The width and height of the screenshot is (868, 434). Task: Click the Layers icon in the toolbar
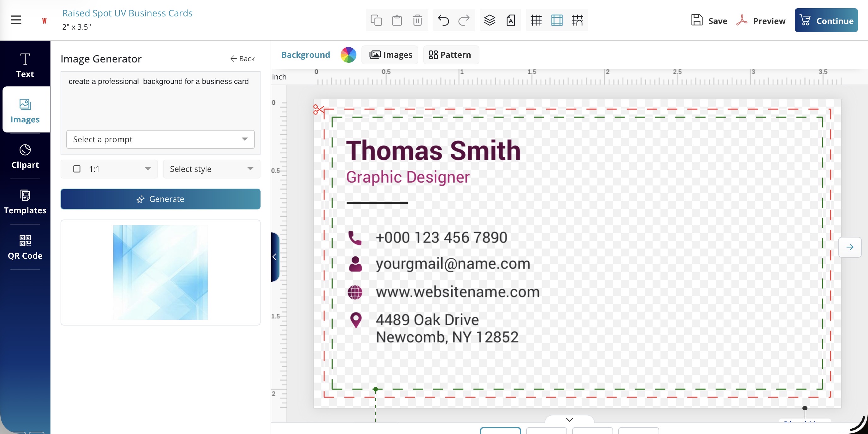point(490,20)
